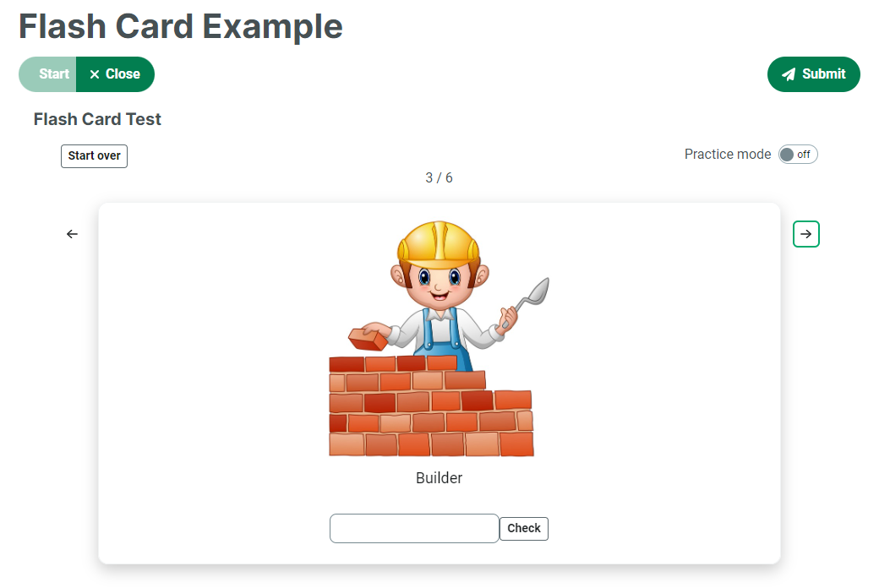This screenshot has height=588, width=890.
Task: Click the Close text label
Action: tap(123, 74)
